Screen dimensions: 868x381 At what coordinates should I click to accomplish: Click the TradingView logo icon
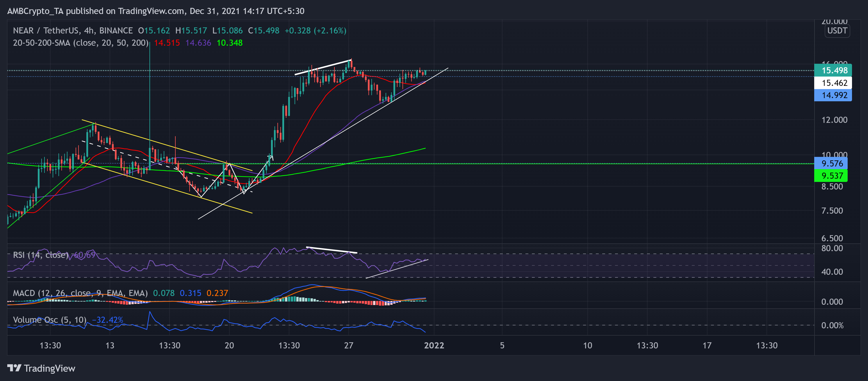pos(14,368)
